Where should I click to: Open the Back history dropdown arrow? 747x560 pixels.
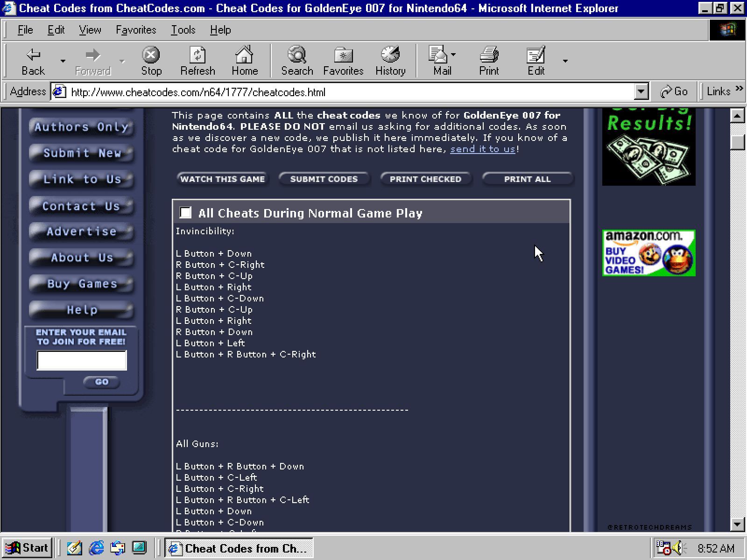click(63, 61)
